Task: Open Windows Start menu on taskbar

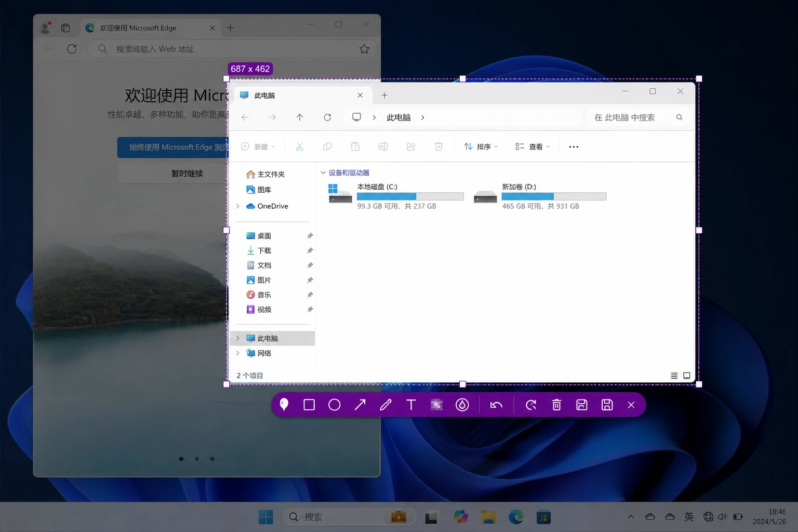Action: click(x=265, y=517)
